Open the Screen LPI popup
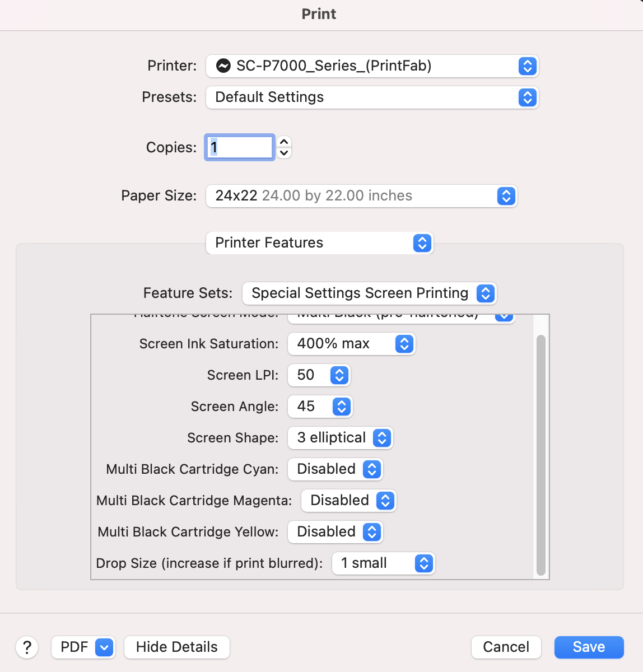 coord(319,375)
